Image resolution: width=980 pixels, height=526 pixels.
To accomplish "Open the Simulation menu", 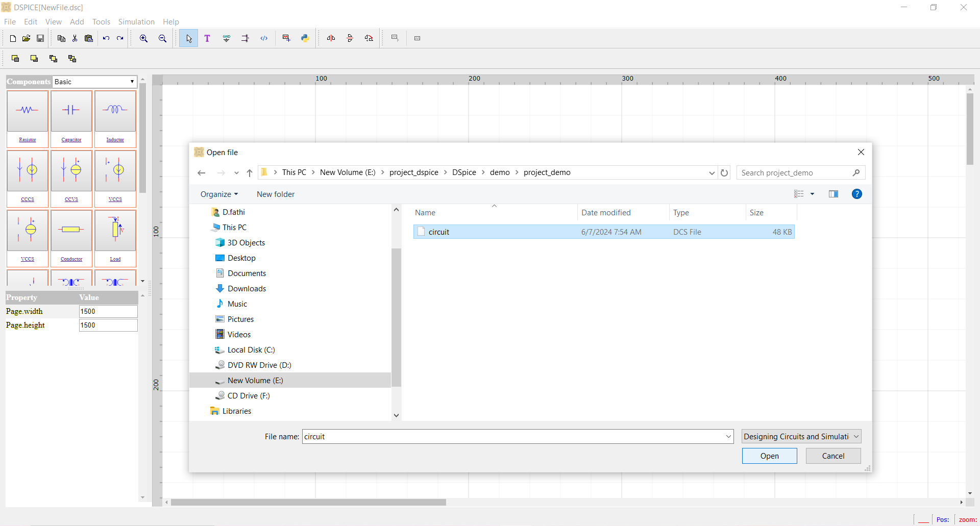I will [x=136, y=22].
